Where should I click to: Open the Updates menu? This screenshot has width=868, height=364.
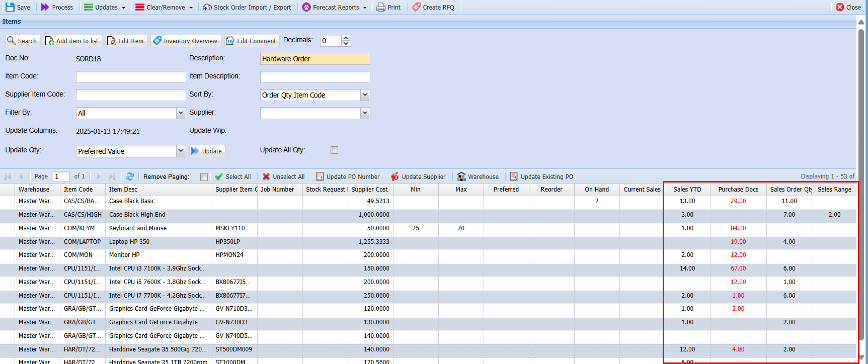105,7
